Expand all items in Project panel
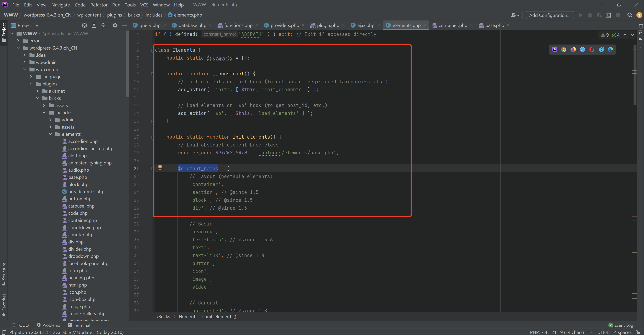This screenshot has width=644, height=335. coord(94,25)
